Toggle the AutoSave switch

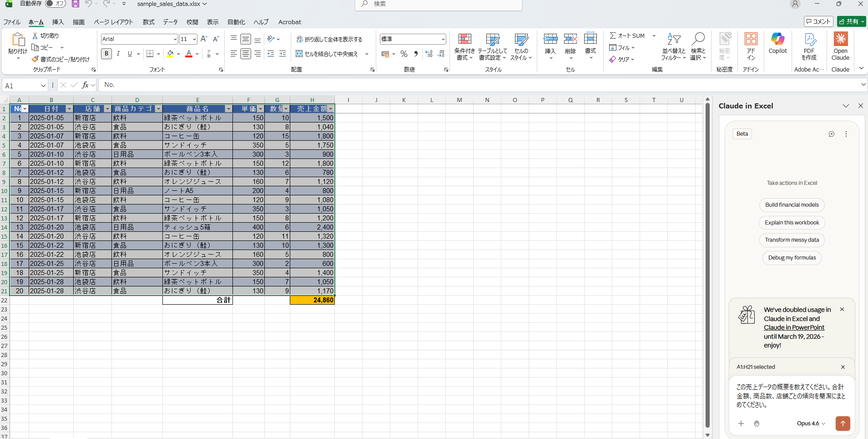coord(56,4)
